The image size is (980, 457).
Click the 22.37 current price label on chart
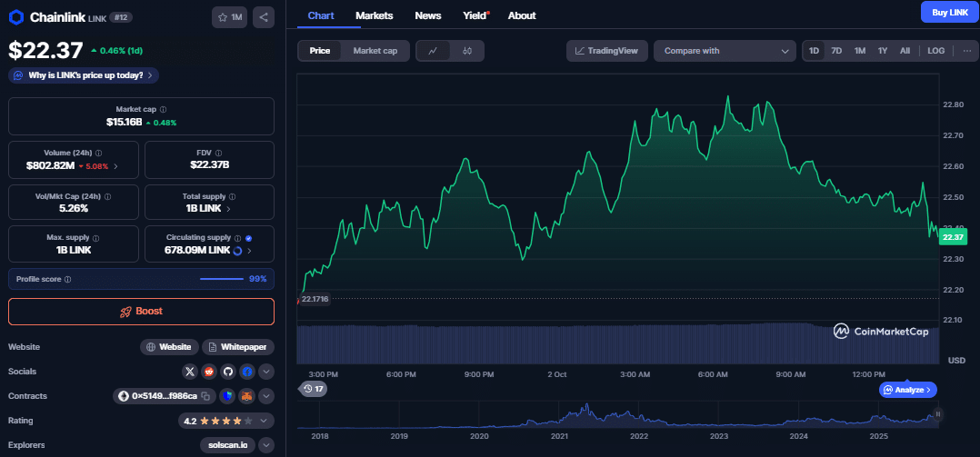click(x=953, y=237)
